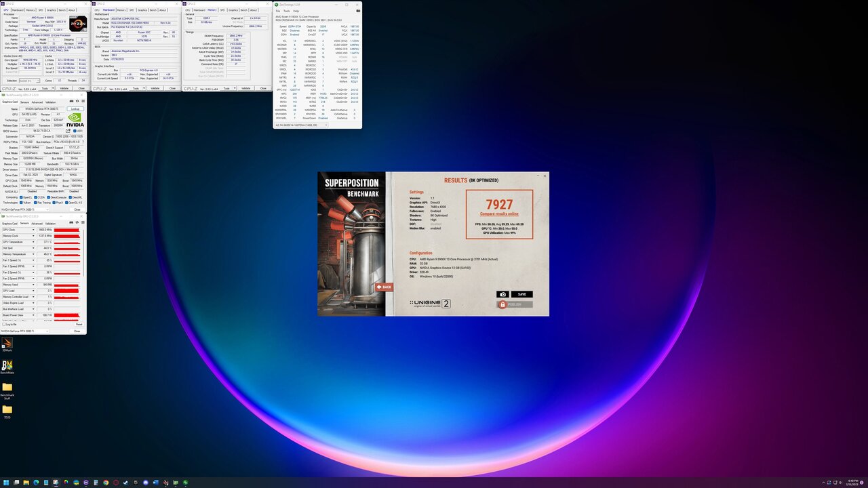Viewport: 868px width, 488px height.
Task: Click the Compare results online link
Action: pyautogui.click(x=500, y=213)
